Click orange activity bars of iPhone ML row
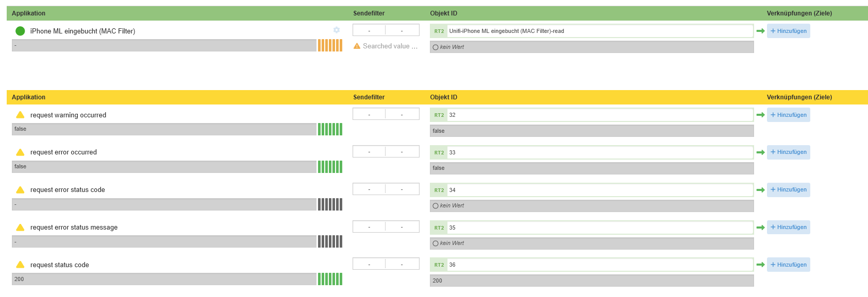Screen dimensions: 868x297 330,46
